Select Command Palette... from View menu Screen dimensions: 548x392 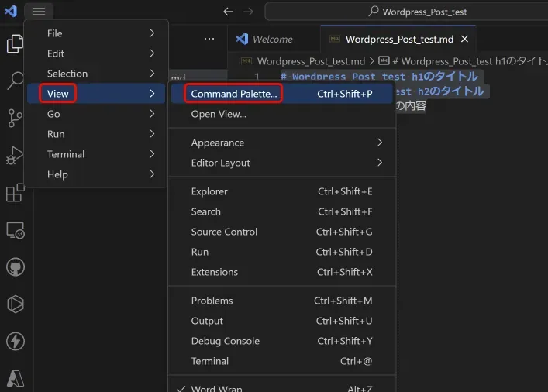coord(233,94)
